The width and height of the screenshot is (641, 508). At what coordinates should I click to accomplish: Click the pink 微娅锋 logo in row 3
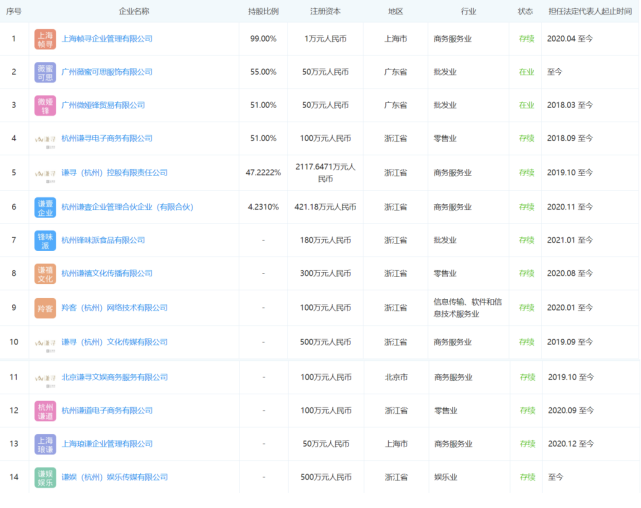click(x=45, y=105)
